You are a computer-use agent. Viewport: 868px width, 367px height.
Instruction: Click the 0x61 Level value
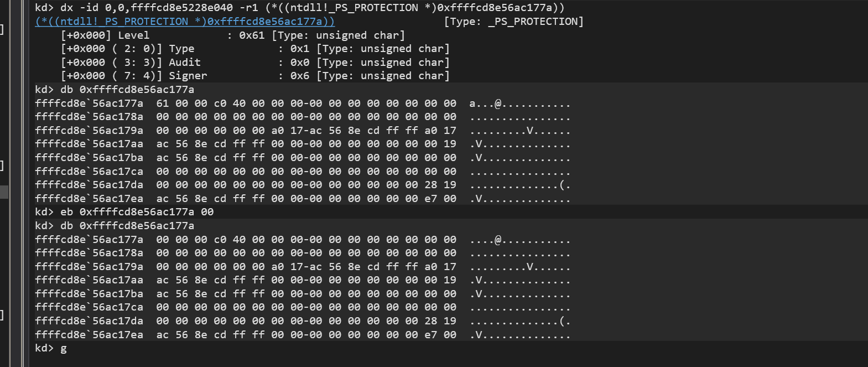pyautogui.click(x=252, y=35)
